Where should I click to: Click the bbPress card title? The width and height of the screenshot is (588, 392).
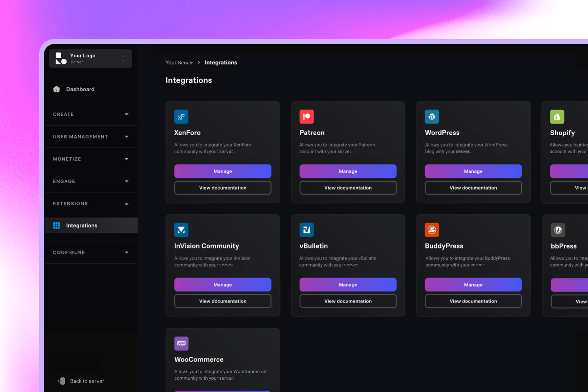click(x=563, y=246)
